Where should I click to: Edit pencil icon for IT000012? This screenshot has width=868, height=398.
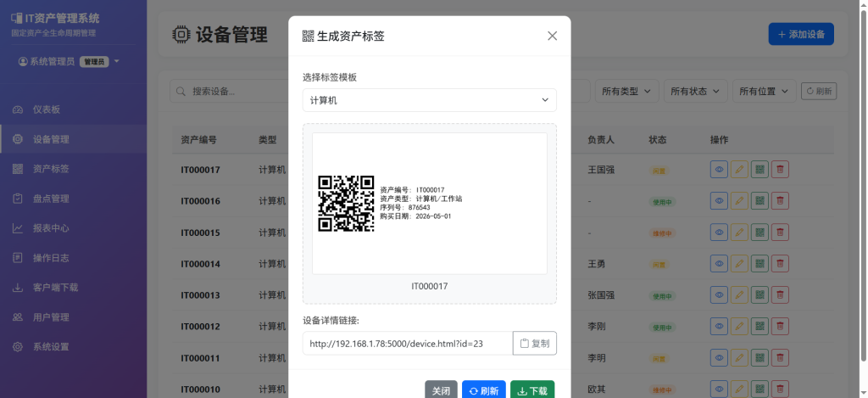(739, 327)
